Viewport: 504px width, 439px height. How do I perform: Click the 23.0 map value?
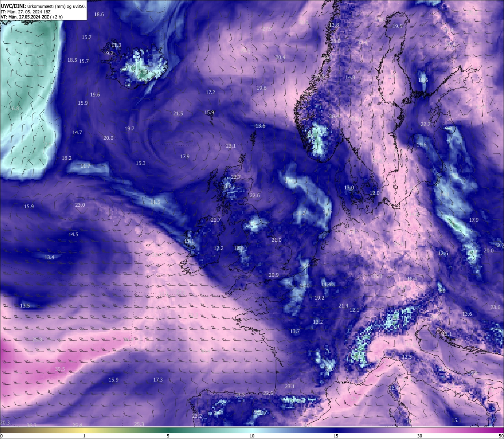click(80, 205)
